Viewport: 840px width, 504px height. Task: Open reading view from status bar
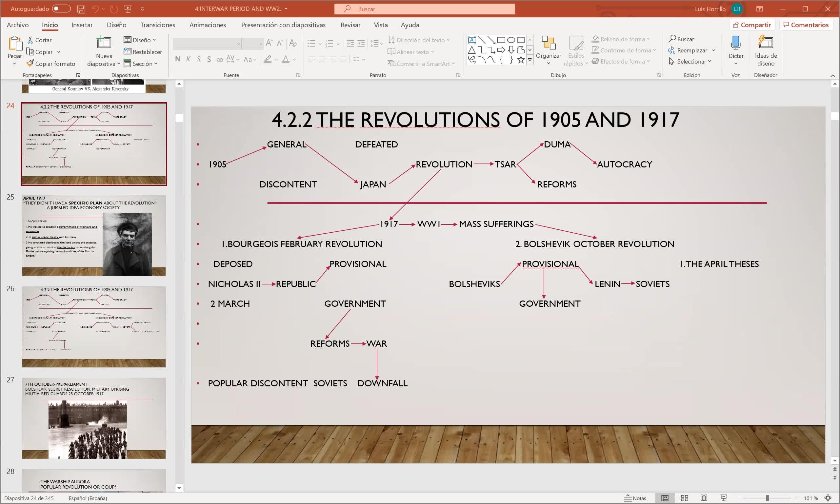click(x=704, y=498)
